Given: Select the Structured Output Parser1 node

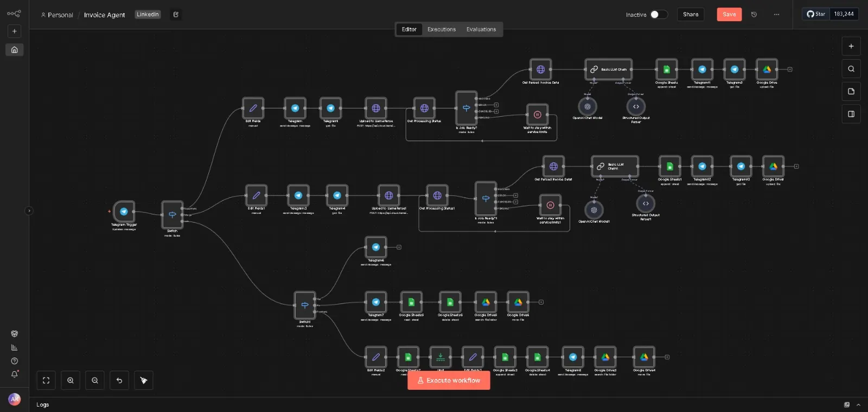Looking at the screenshot, I should (x=646, y=204).
